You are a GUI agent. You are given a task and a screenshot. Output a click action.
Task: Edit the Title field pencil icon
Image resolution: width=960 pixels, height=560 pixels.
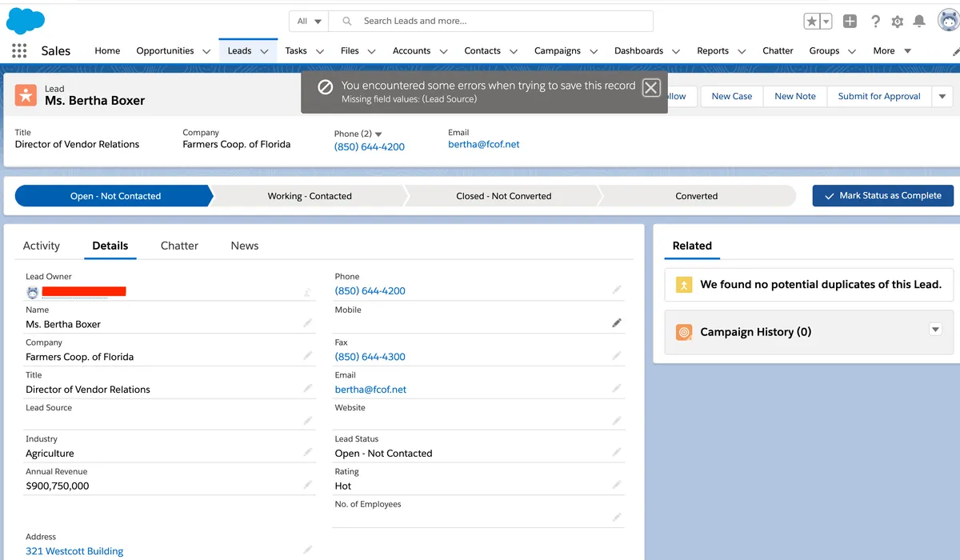click(x=308, y=388)
